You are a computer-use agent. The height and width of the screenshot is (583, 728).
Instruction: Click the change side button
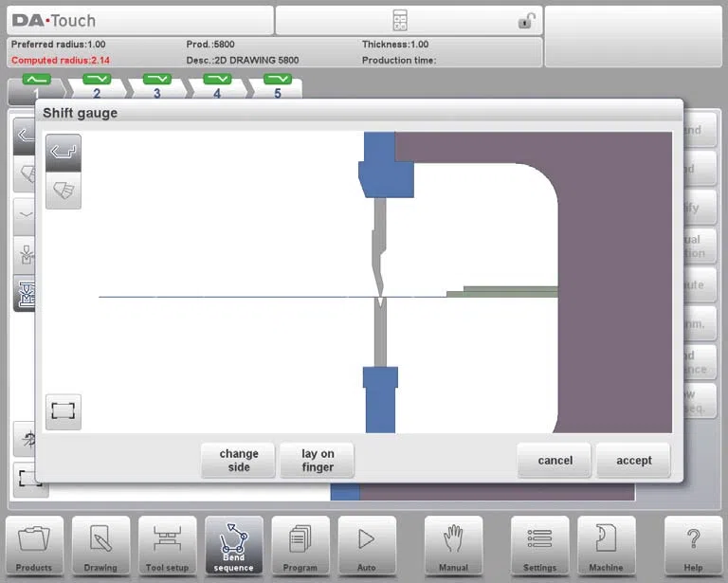point(238,461)
